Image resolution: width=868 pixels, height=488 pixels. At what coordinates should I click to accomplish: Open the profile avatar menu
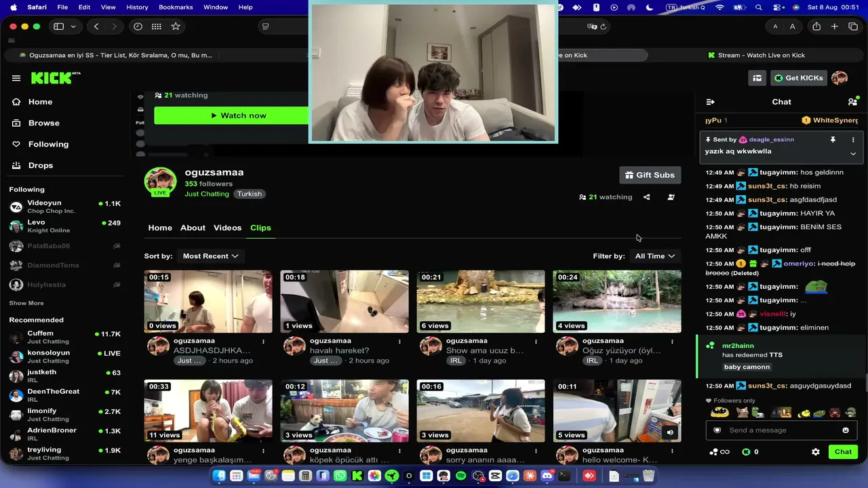[x=840, y=78]
